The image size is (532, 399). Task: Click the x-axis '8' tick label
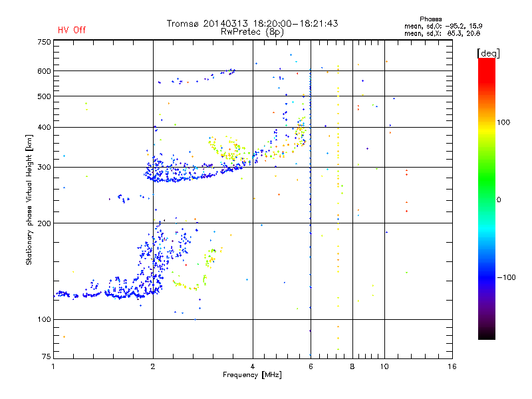(352, 366)
